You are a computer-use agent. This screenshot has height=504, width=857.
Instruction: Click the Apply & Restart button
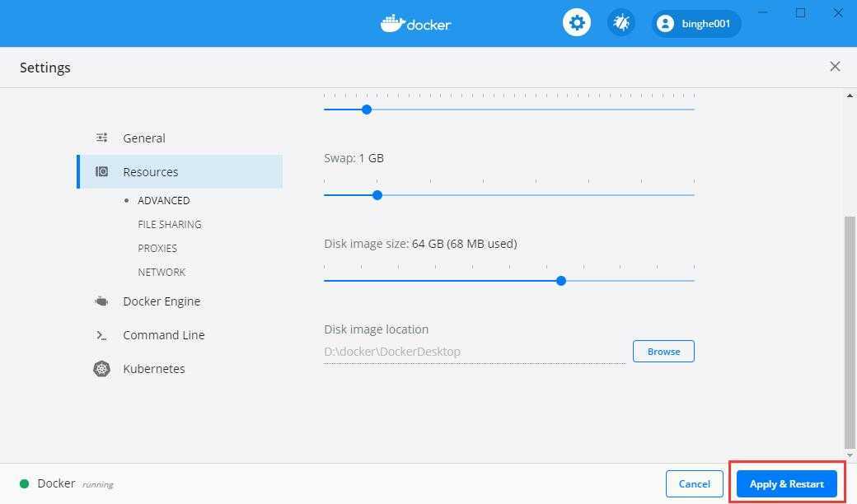[786, 483]
